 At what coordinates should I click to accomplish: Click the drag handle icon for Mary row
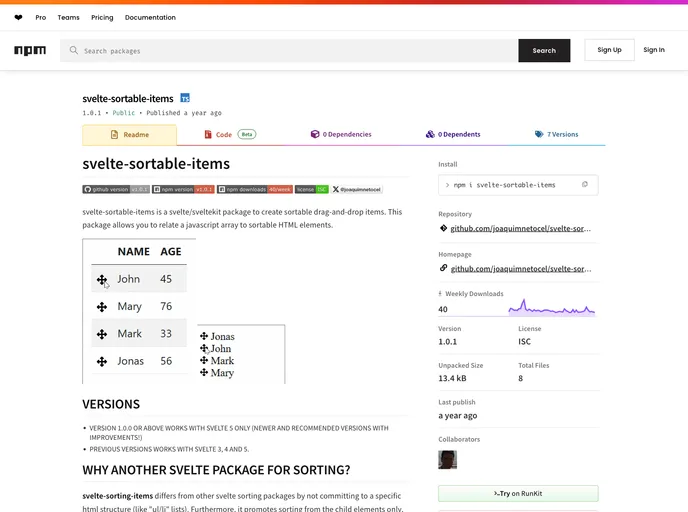coord(102,307)
